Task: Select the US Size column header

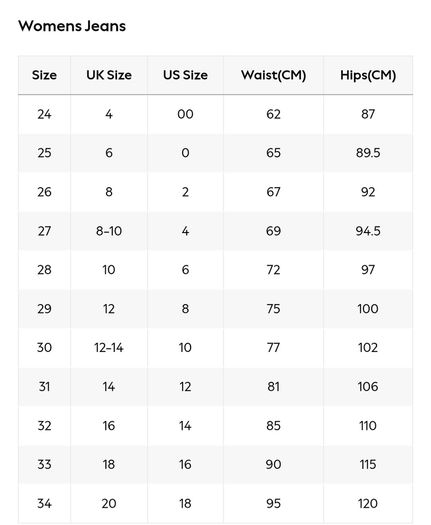Action: point(185,75)
